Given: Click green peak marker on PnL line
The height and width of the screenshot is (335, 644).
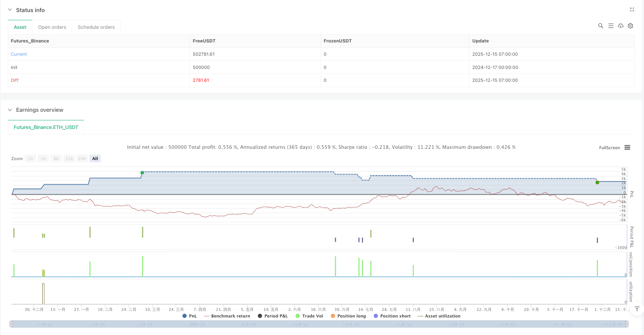Looking at the screenshot, I should click(x=142, y=173).
